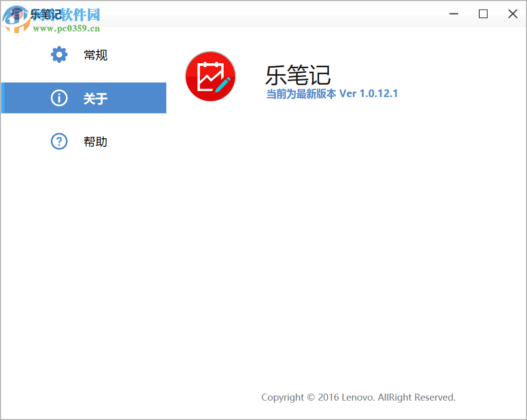Click the red 乐笔记 app logo
The width and height of the screenshot is (527, 420).
[x=210, y=77]
